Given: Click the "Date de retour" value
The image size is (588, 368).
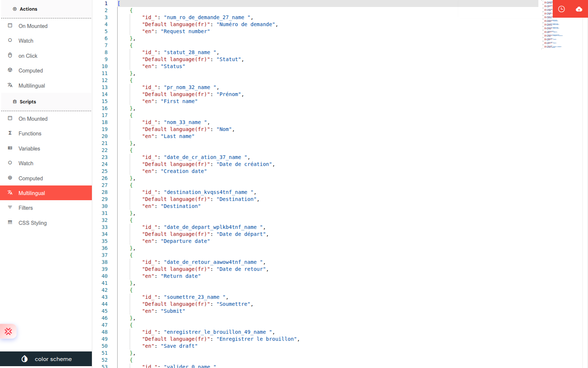Looking at the screenshot, I should coord(241,269).
